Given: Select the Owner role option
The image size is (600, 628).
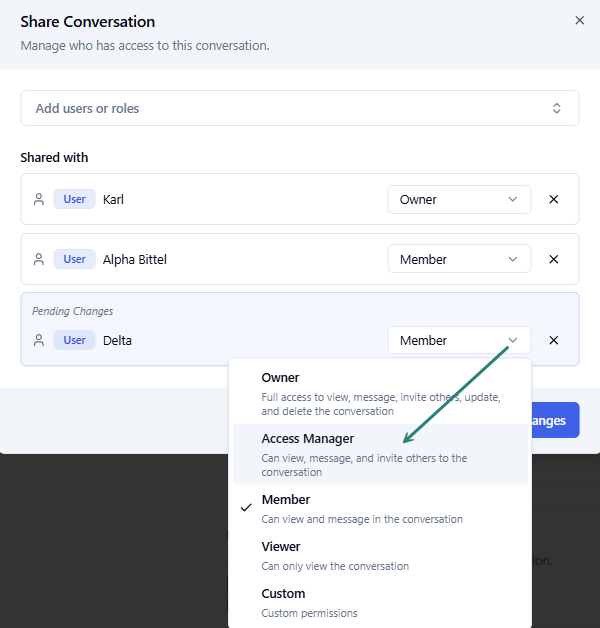Looking at the screenshot, I should click(x=380, y=393).
